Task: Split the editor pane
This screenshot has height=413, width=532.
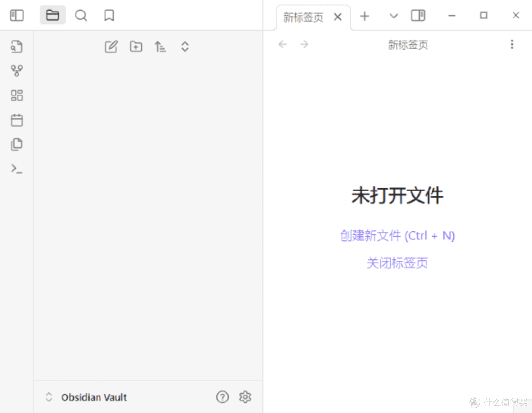Action: (418, 15)
